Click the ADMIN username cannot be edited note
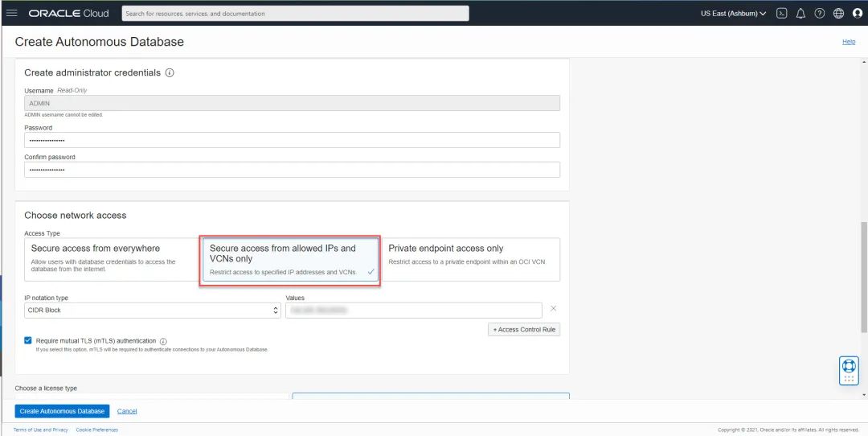This screenshot has width=868, height=436. coord(63,115)
